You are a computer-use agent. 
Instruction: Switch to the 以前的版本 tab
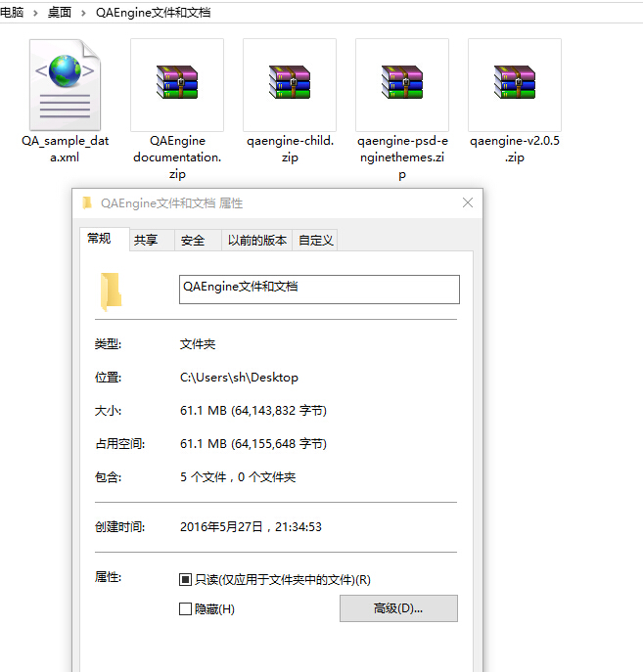[256, 240]
